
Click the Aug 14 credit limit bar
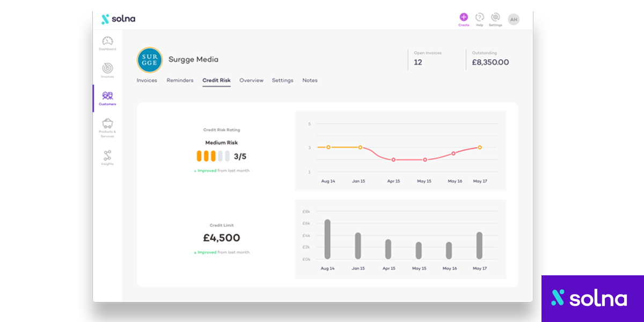point(327,239)
